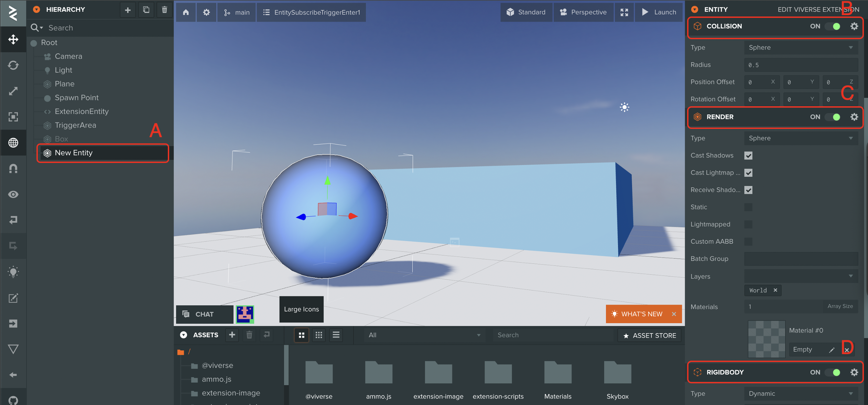Select the Rotate gizmo tool
868x405 pixels.
13,65
